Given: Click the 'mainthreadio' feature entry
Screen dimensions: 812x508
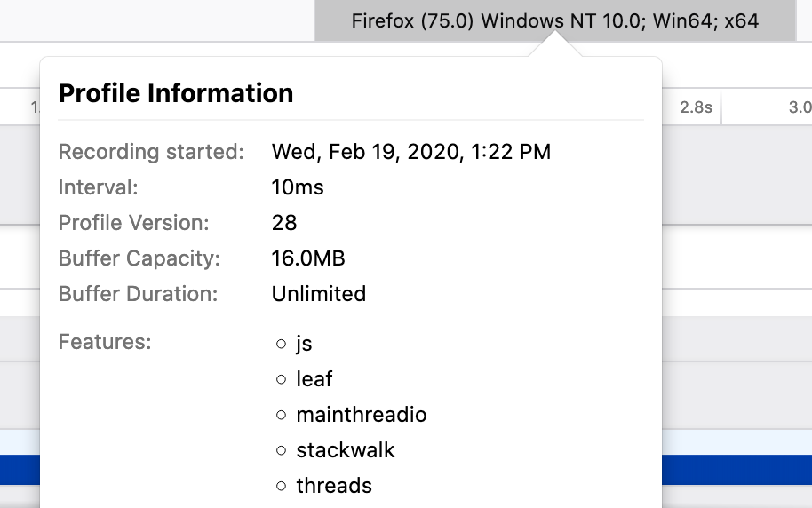Looking at the screenshot, I should point(362,415).
